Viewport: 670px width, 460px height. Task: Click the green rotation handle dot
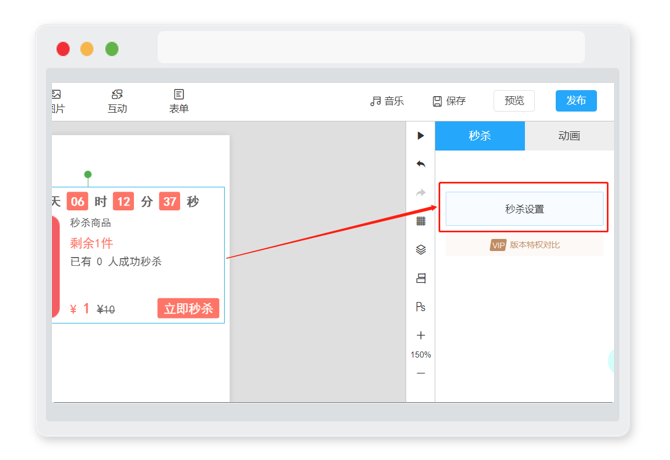pos(88,174)
